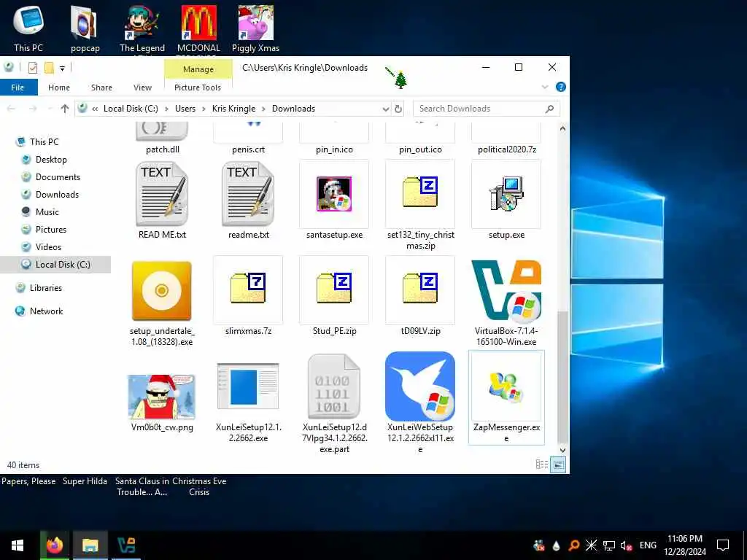Open MCDONAL desktop shortcut
Image resolution: width=747 pixels, height=560 pixels.
tap(198, 28)
